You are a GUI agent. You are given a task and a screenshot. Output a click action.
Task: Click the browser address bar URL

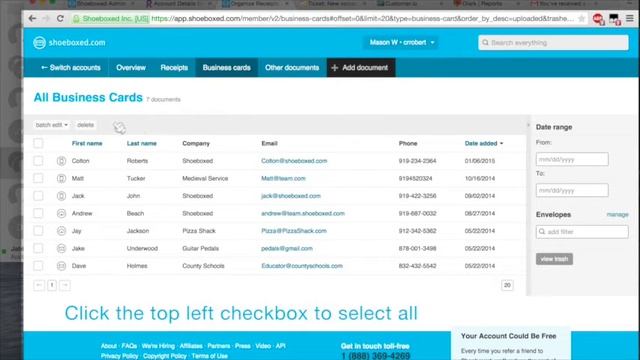pos(362,19)
